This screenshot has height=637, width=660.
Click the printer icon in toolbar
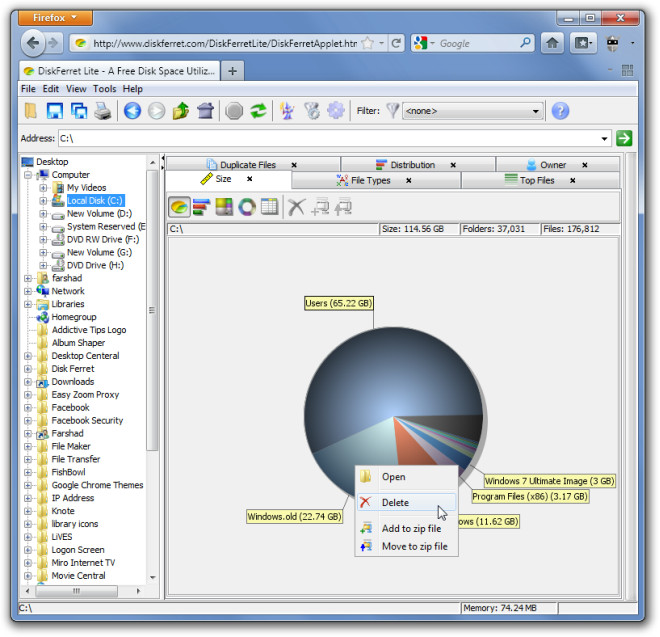point(102,111)
